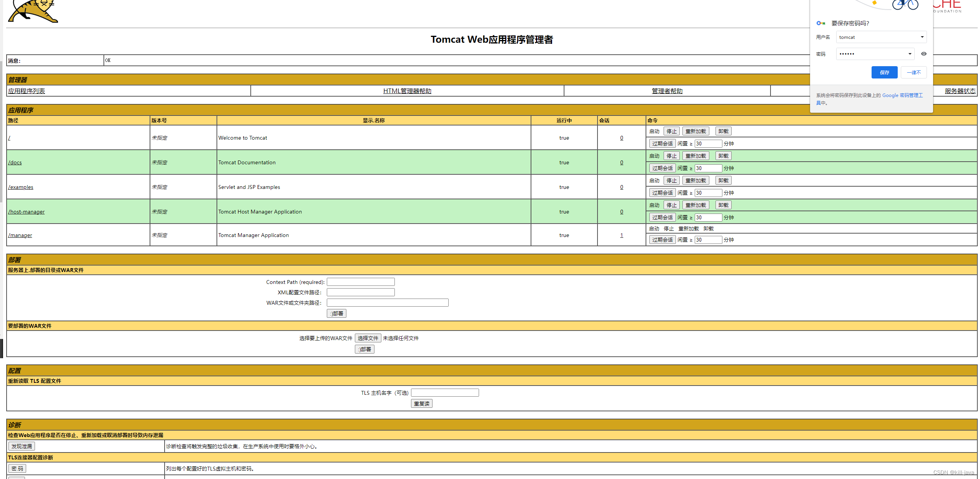Click 部署 button under WAR file upload
The width and height of the screenshot is (980, 479).
click(364, 349)
